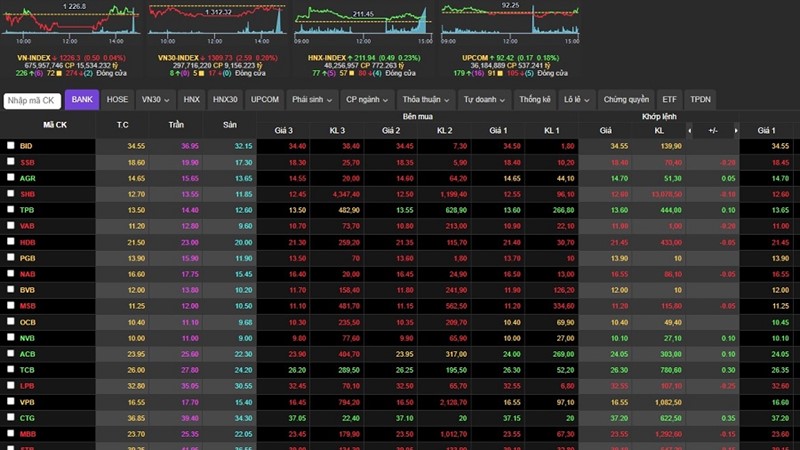Click the right arrow beside +/- column
800x450 pixels.
736,131
